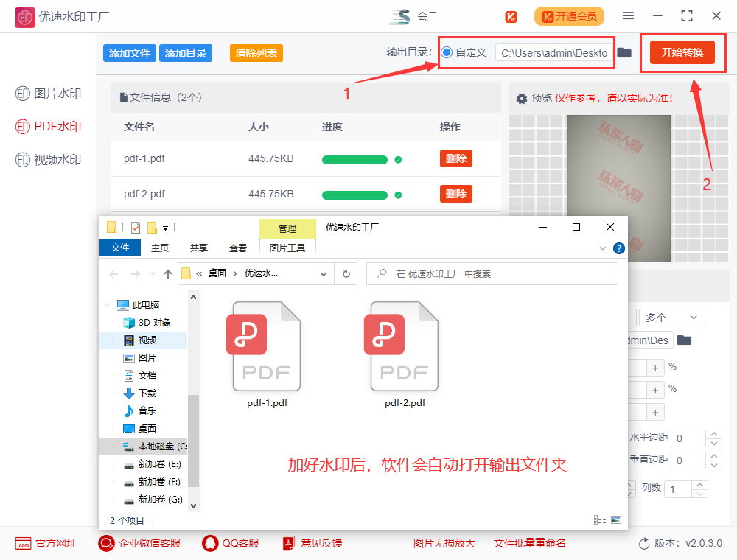Click Explorer search box 在 优速水印工厂 中搜索

(x=492, y=273)
